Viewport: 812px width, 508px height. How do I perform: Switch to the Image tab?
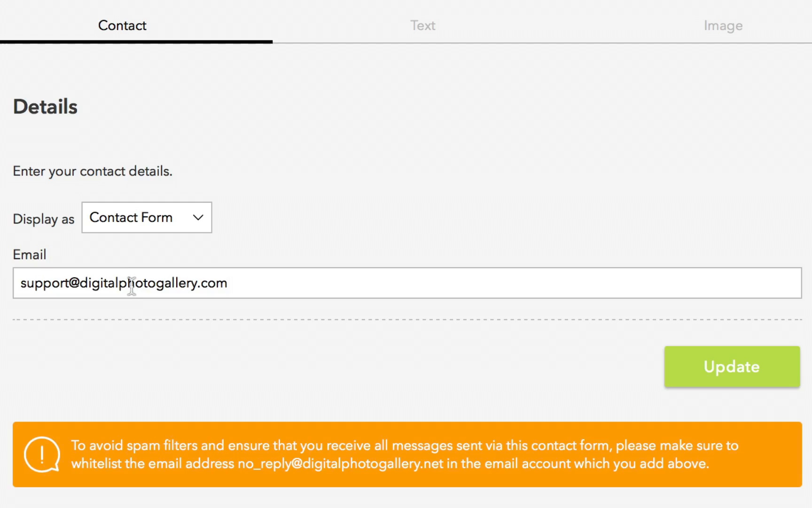[x=723, y=25]
